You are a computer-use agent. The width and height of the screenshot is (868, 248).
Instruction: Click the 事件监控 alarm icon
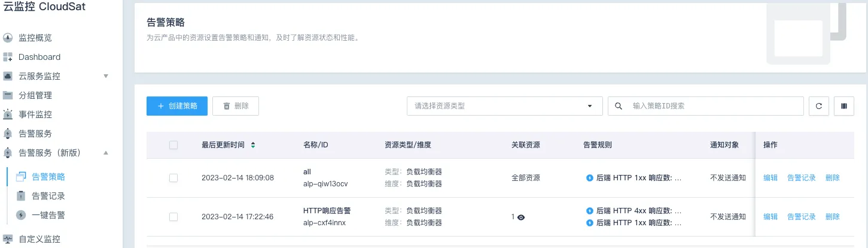(x=8, y=114)
